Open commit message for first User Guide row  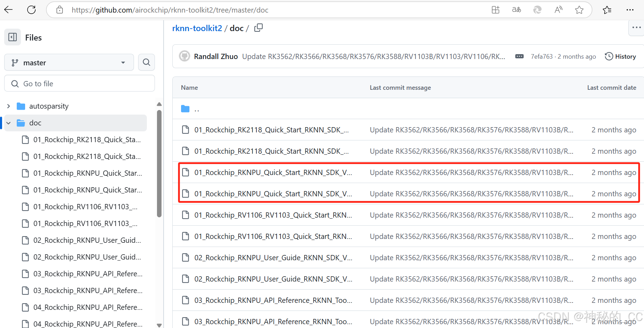(471, 258)
